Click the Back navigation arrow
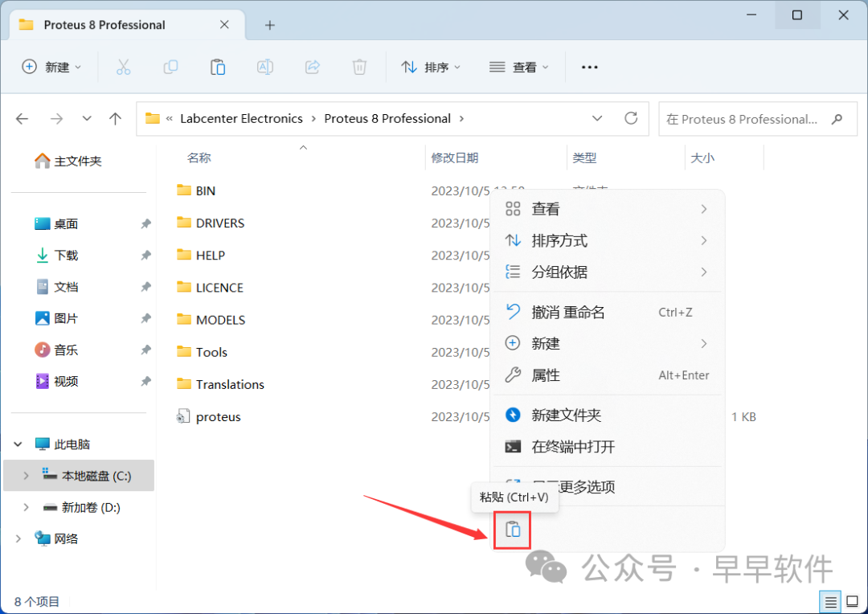Screen dimensions: 868x614 [x=22, y=118]
